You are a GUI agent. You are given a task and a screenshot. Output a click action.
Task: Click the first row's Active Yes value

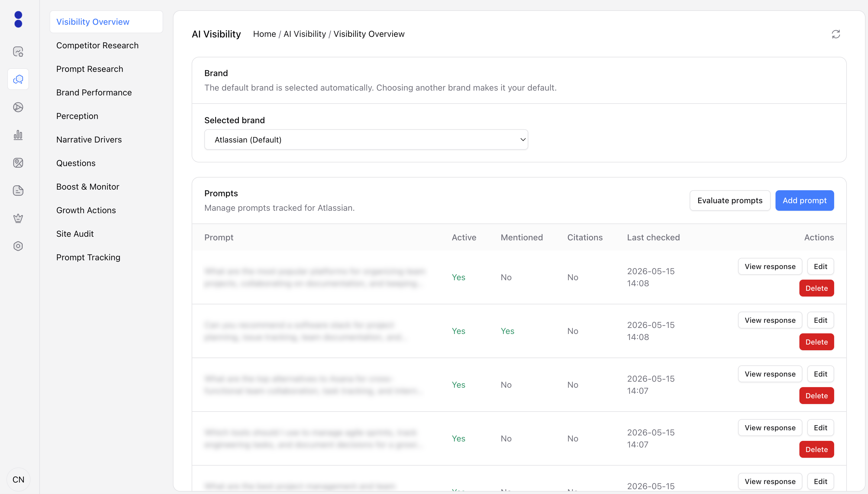tap(458, 277)
